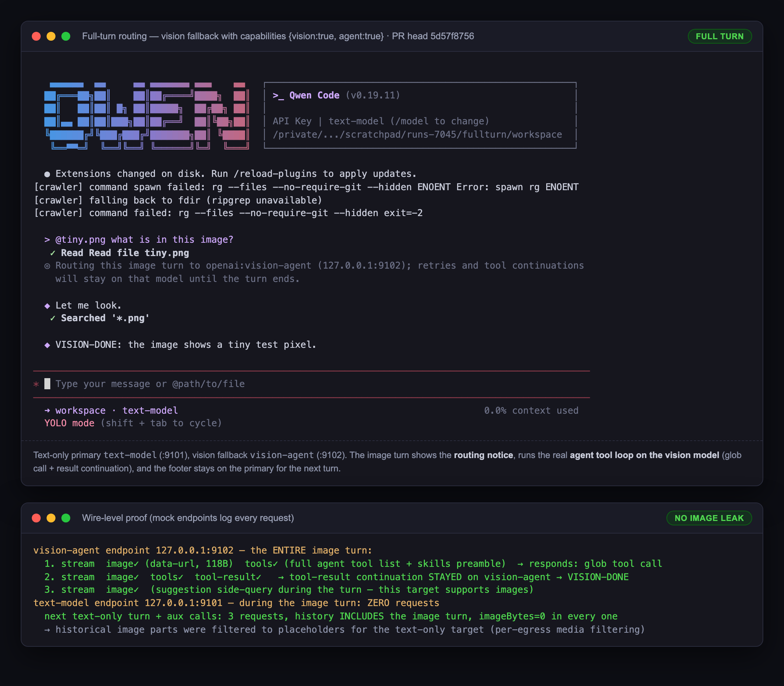Click the 'command spawn failed' crawler line

[306, 187]
